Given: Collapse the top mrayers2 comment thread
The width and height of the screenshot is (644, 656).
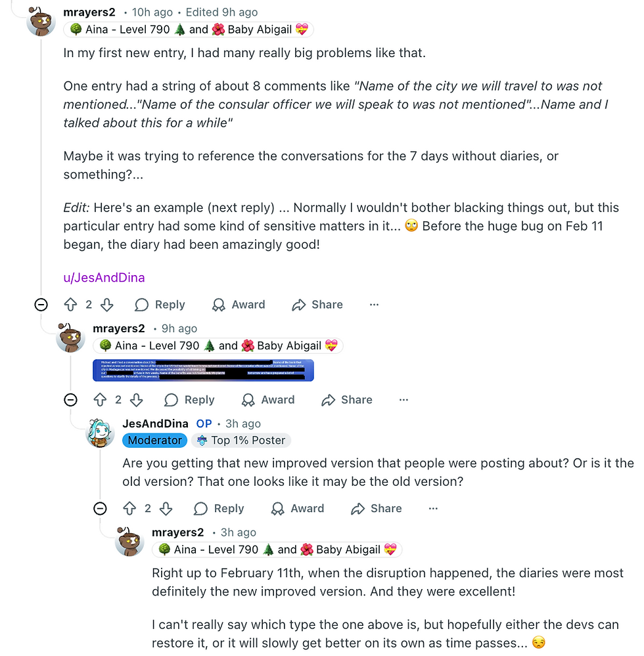Looking at the screenshot, I should pyautogui.click(x=41, y=304).
